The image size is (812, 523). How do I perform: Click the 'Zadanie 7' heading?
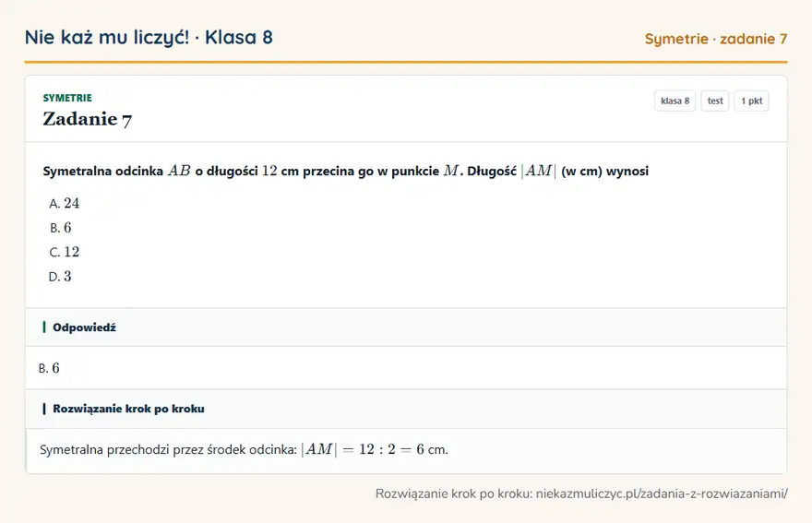click(x=87, y=119)
